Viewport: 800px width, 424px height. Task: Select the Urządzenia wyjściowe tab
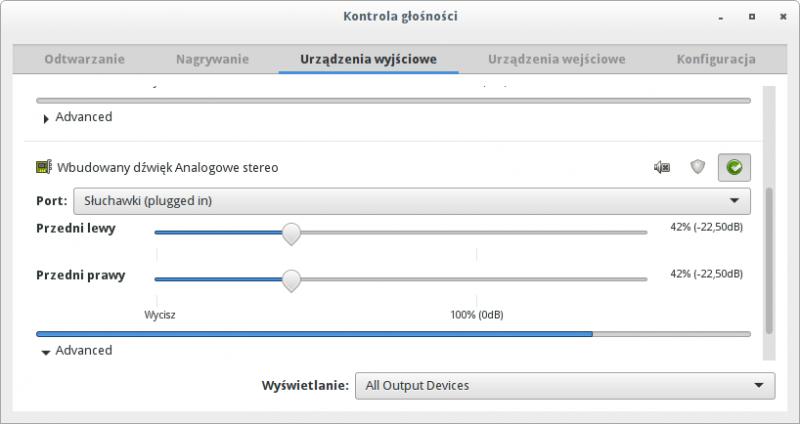point(368,59)
